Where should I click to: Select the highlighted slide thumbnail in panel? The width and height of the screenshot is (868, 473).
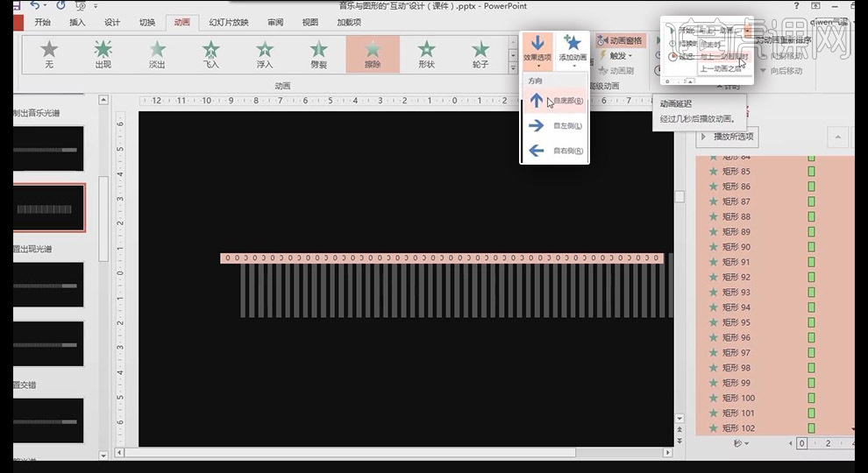click(49, 208)
